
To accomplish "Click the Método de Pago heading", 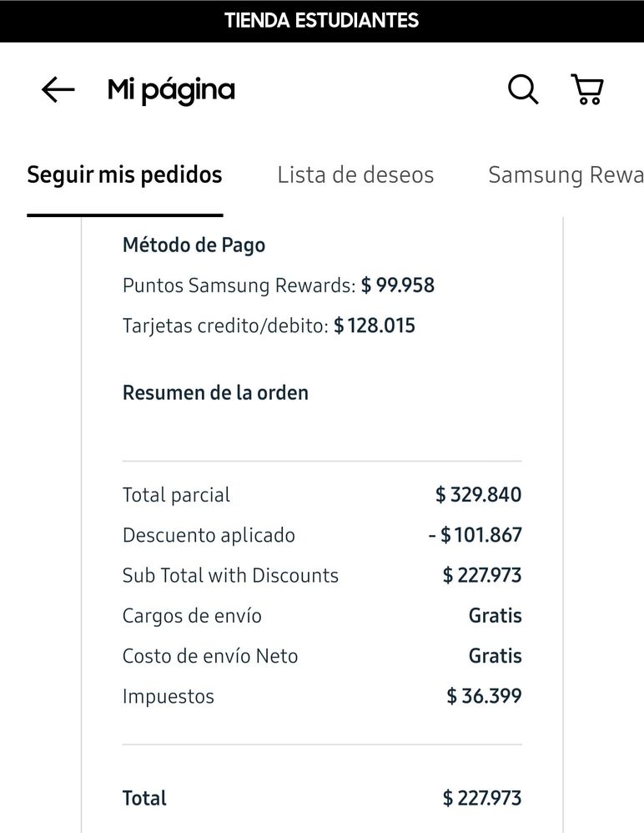I will click(194, 245).
